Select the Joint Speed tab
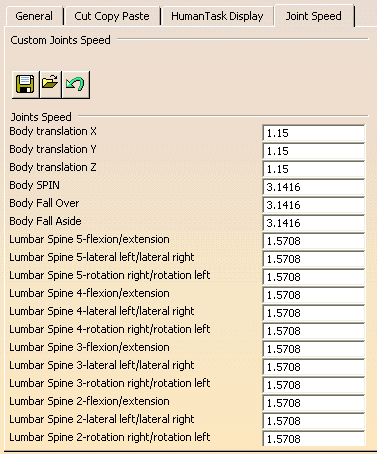The image size is (377, 454). click(x=314, y=15)
